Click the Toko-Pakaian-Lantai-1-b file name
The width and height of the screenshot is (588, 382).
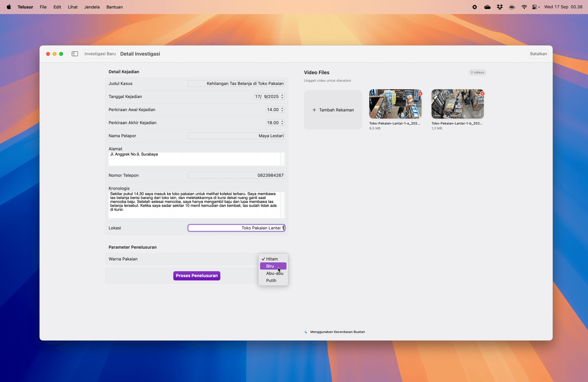[x=457, y=123]
